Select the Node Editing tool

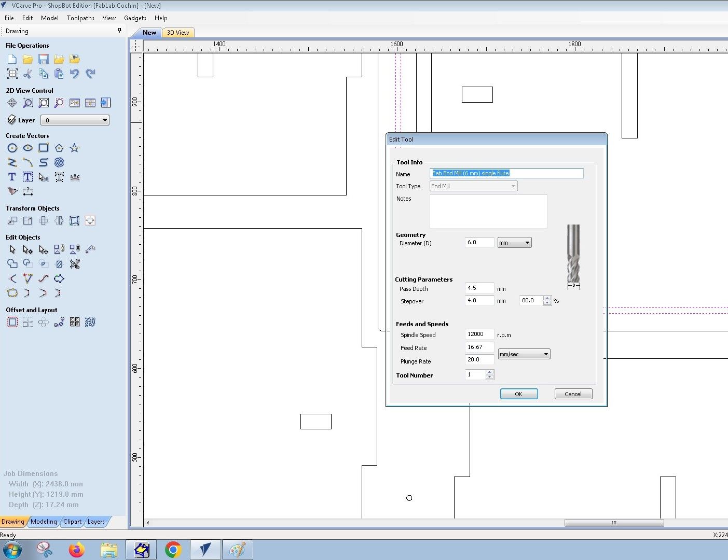click(x=28, y=249)
